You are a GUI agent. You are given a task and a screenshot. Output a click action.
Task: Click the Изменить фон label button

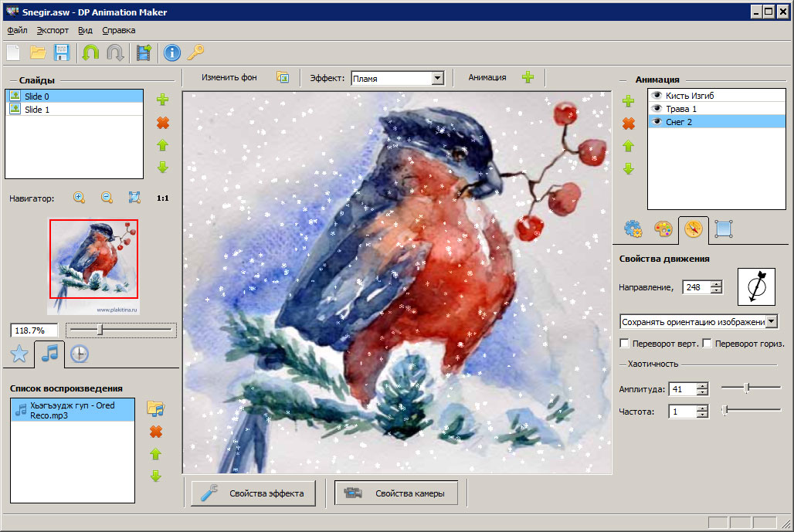pos(229,77)
